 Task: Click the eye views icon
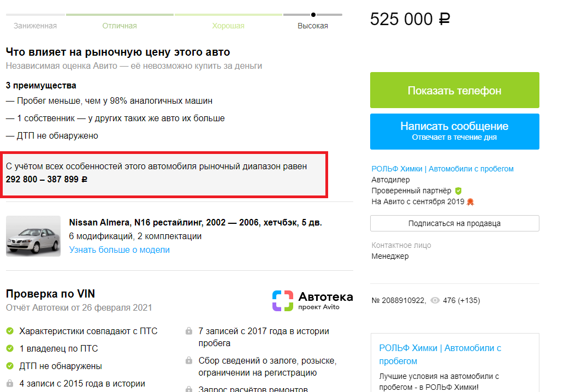click(435, 300)
